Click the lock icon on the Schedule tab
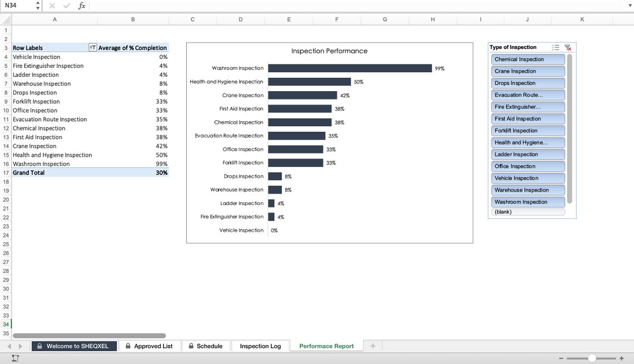 click(191, 345)
